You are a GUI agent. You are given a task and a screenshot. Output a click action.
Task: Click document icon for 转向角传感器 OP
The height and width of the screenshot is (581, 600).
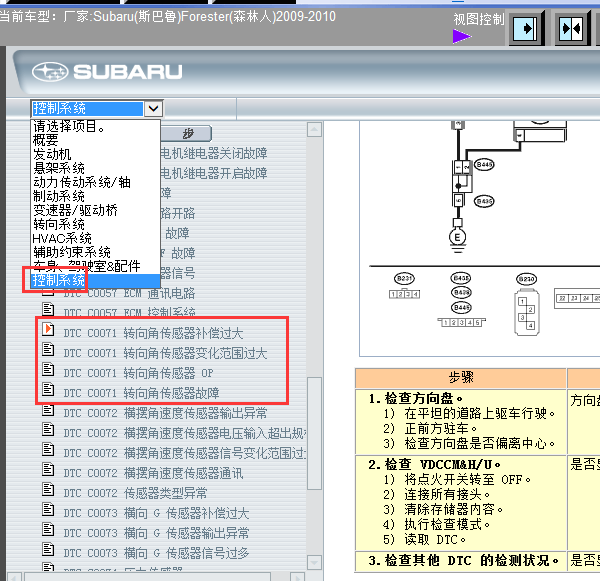click(x=48, y=369)
